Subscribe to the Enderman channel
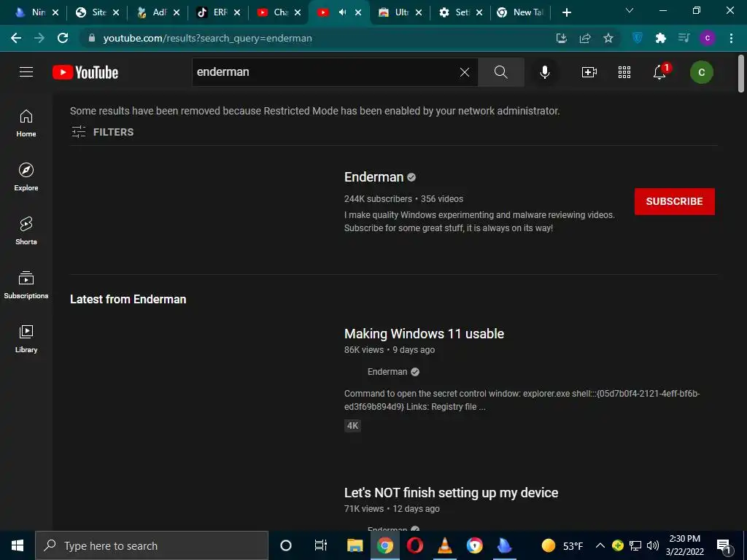Screen dimensions: 747x560 point(674,201)
